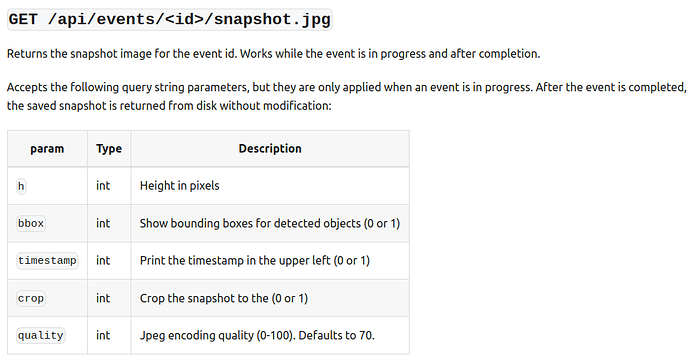Click the query string parameters paragraph

[346, 96]
